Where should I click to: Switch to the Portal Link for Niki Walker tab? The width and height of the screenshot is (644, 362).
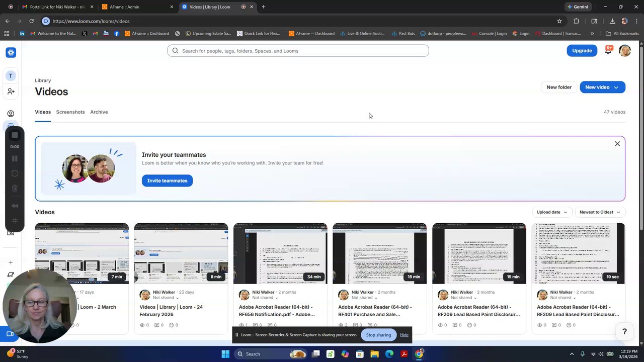57,7
